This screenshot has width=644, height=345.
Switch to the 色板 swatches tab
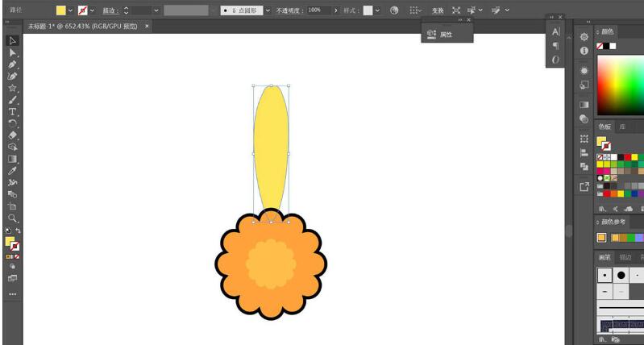[605, 127]
